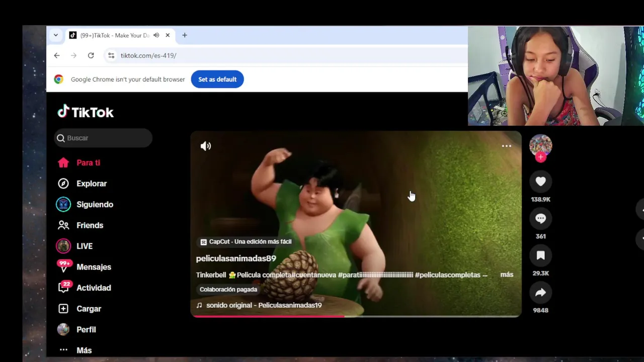Open comments via the speech bubble icon
This screenshot has width=644, height=362.
(x=541, y=218)
